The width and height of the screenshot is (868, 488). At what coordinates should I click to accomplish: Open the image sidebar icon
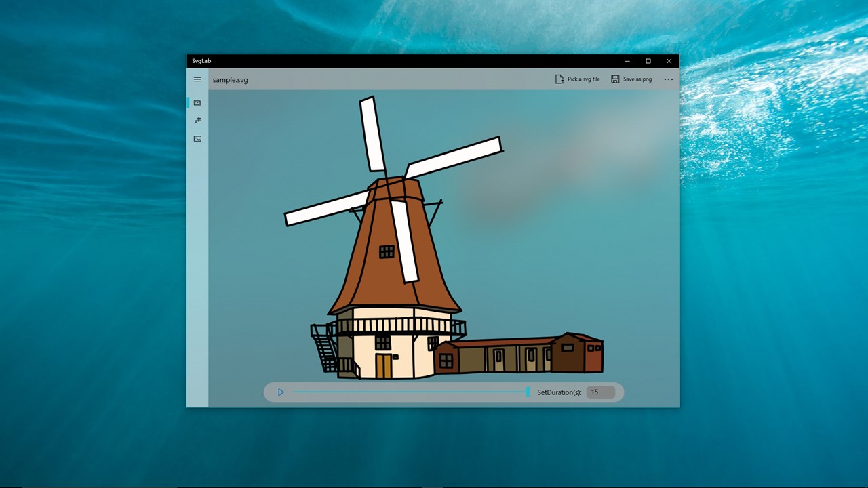197,138
